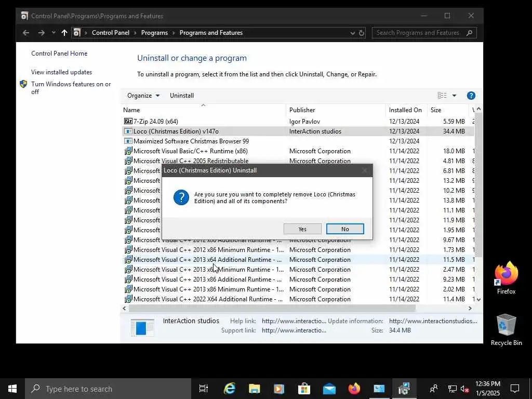Viewport: 532px width, 399px height.
Task: Cancel uninstall with the No button
Action: (345, 229)
